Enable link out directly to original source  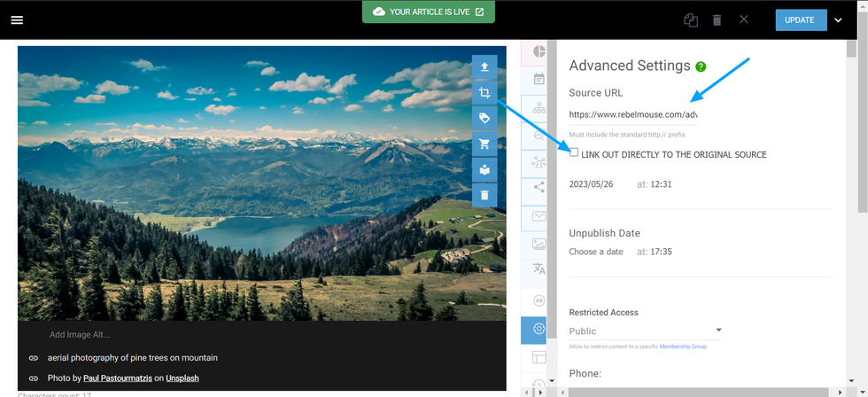[x=574, y=153]
